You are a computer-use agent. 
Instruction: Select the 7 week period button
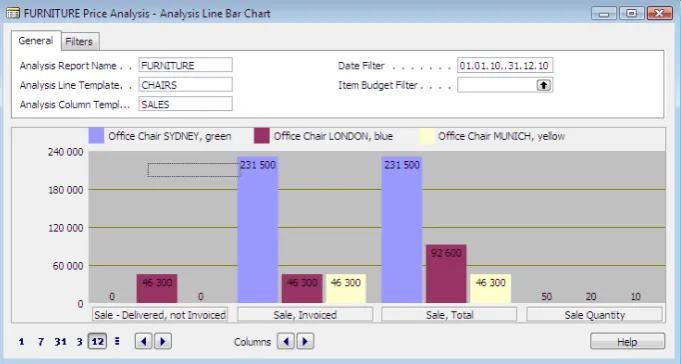click(41, 342)
